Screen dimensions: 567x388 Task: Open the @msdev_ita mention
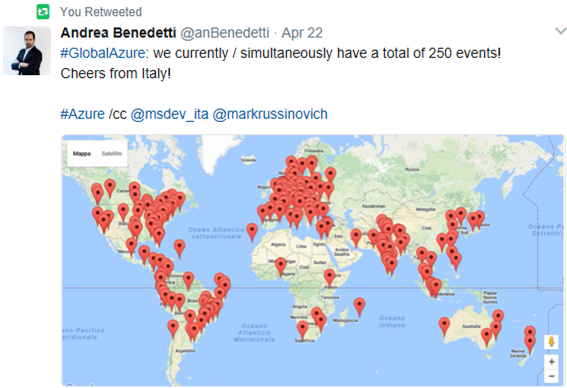pyautogui.click(x=169, y=114)
